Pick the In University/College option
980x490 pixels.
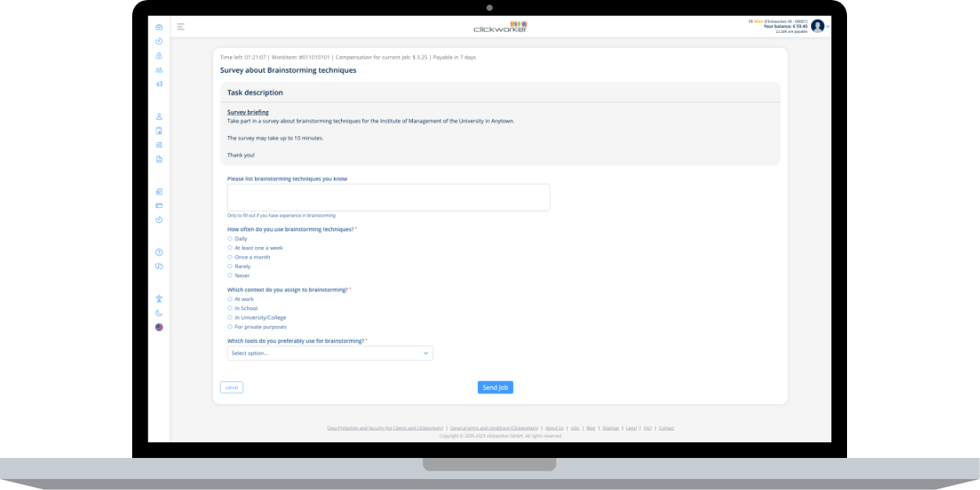(230, 318)
